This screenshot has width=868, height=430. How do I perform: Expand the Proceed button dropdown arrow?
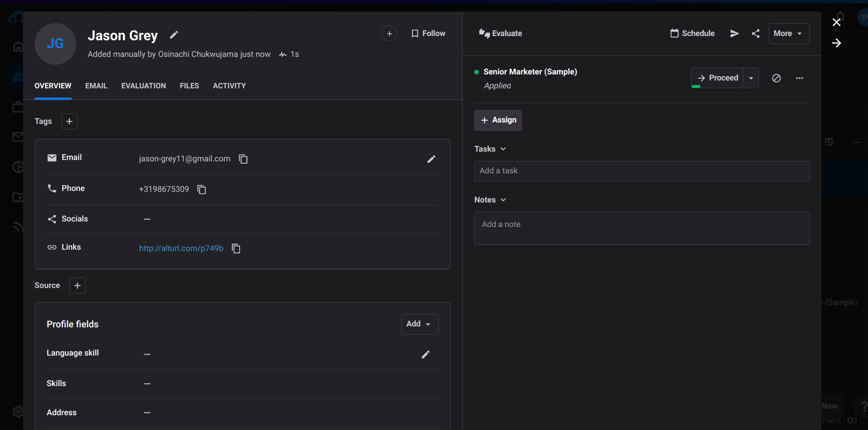tap(752, 78)
